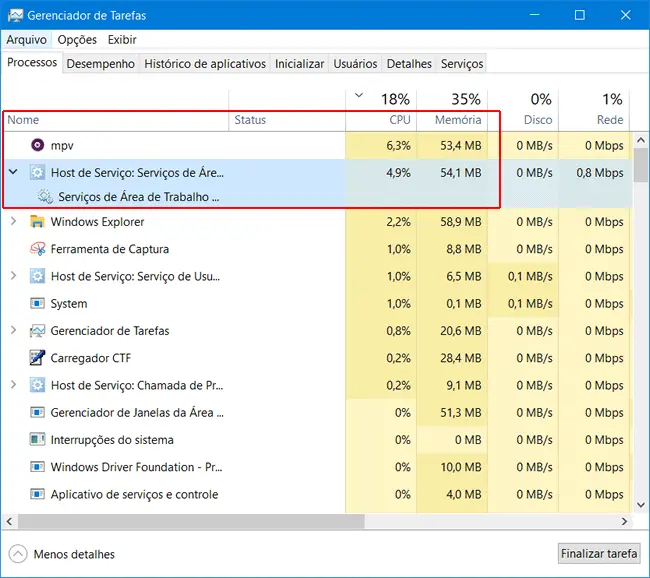Switch to the Serviços tab
This screenshot has width=650, height=578.
pos(461,64)
